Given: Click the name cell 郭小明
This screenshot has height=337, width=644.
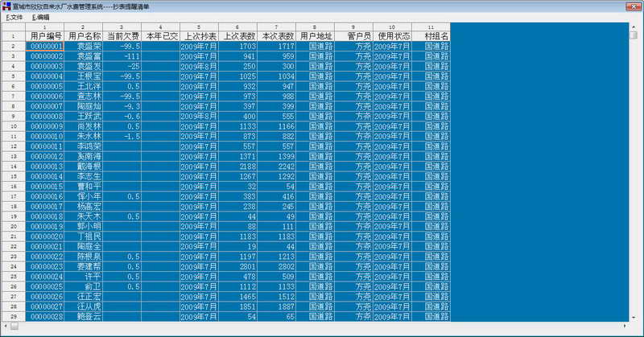Looking at the screenshot, I should click(84, 226).
